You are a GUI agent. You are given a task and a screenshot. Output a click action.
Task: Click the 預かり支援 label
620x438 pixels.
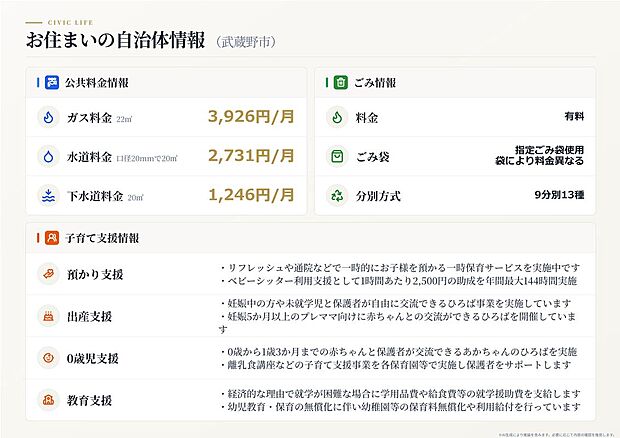click(x=95, y=274)
